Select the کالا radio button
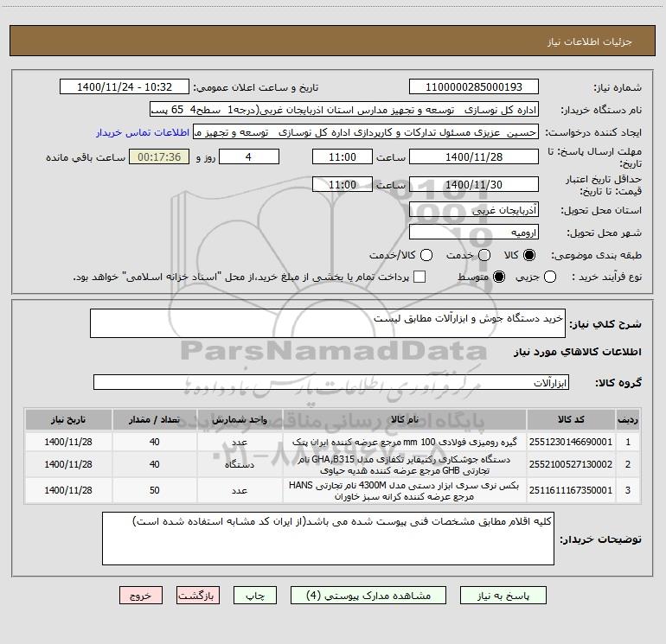This screenshot has height=644, width=666. pos(529,255)
